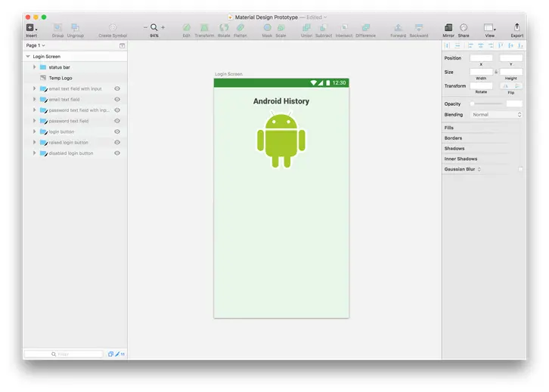Open the document title Edited menu
This screenshot has height=392, width=549.
(x=317, y=17)
